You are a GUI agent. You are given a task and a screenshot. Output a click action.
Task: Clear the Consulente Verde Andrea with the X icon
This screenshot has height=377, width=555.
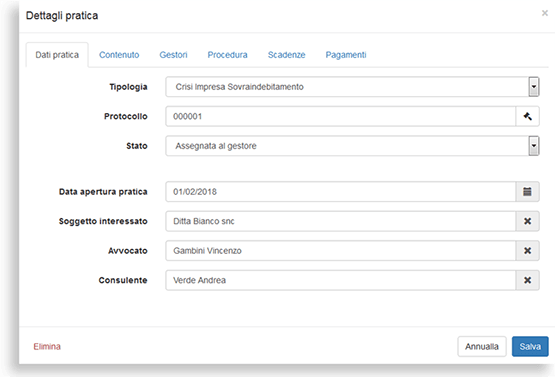tap(527, 280)
